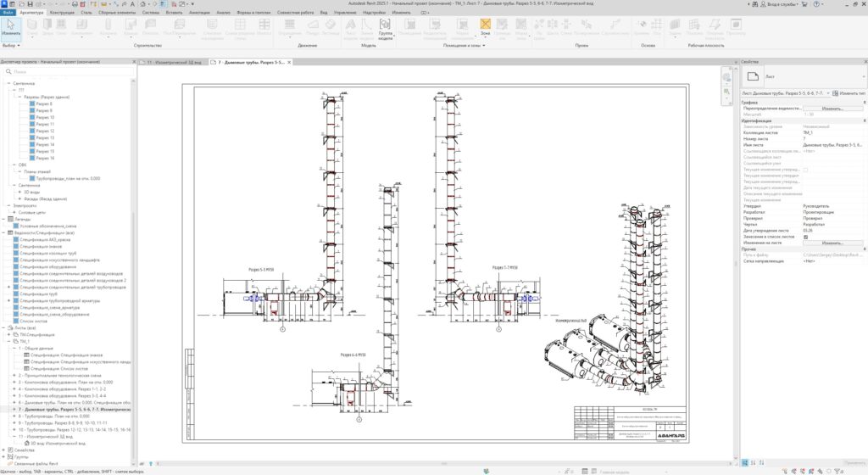Viewport: 868px width, 475px height.
Task: Select Разрез 16 in project browser
Action: (x=46, y=158)
